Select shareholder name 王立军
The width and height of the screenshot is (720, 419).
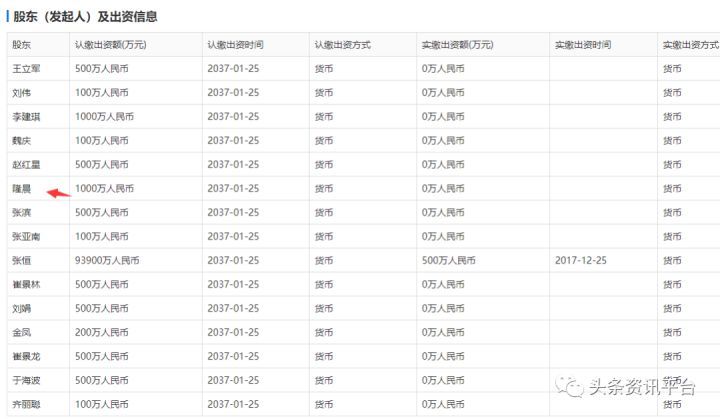pos(26,69)
